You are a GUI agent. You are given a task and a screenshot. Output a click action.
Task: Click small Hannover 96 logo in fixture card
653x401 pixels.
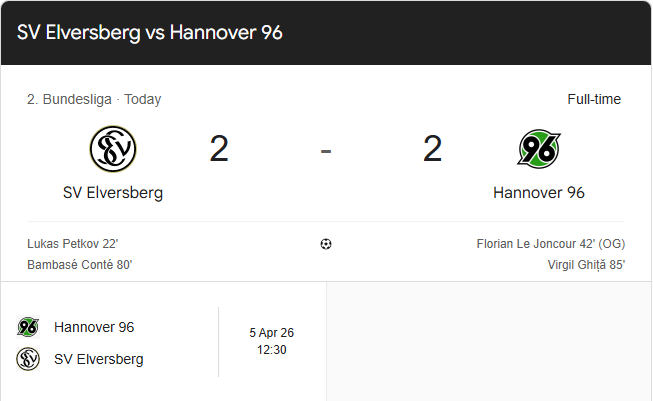[x=28, y=327]
